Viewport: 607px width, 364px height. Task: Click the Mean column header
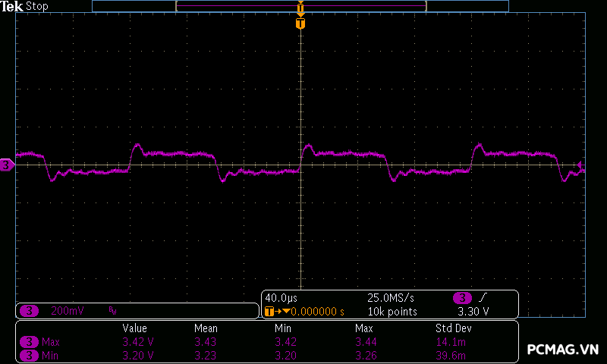click(x=206, y=328)
